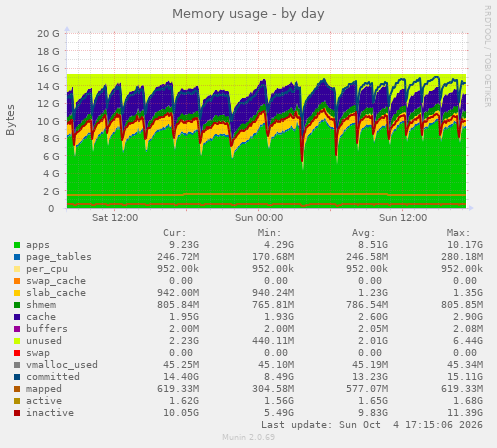Screen dimensions: 497x448
Task: Click committed maximum value 15.11G
Action: click(x=465, y=377)
